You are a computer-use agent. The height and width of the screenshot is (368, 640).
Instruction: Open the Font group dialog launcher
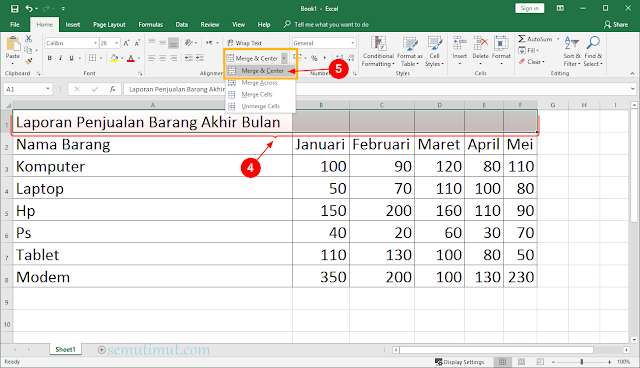140,73
